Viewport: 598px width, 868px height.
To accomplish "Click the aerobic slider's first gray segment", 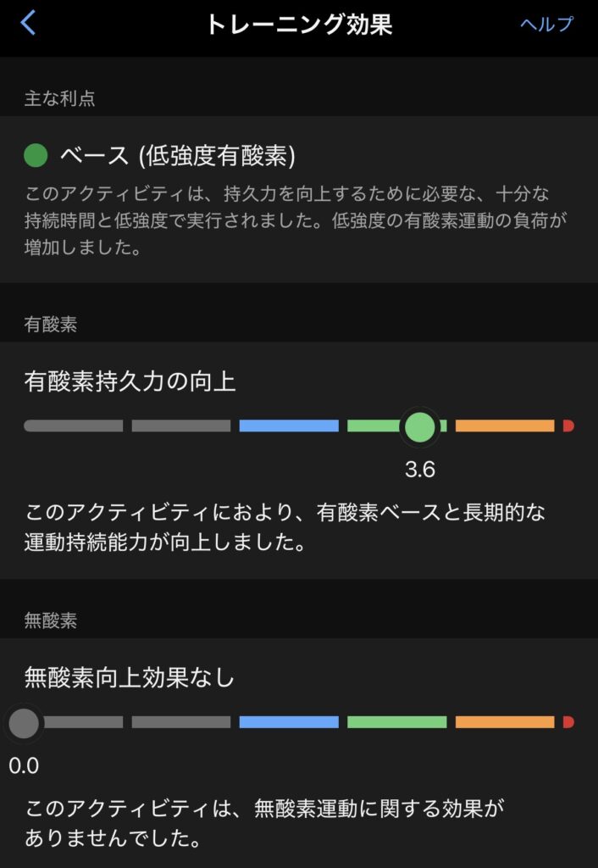I will (74, 426).
